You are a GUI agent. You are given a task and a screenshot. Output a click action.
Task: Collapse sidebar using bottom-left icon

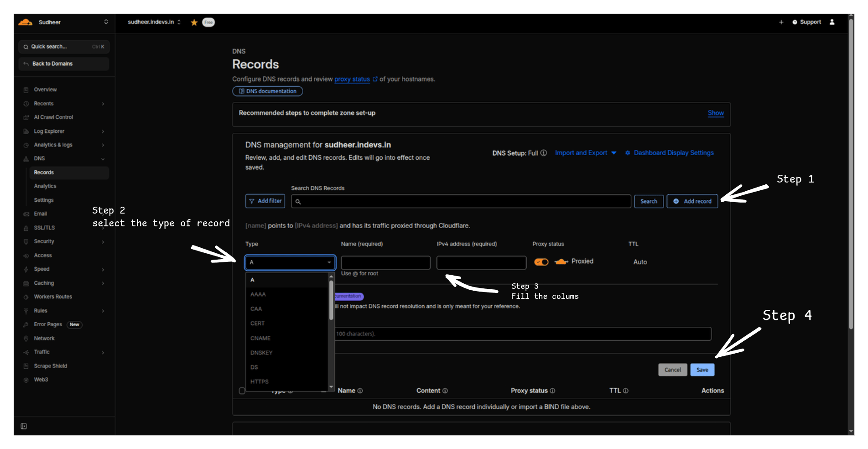(x=24, y=426)
